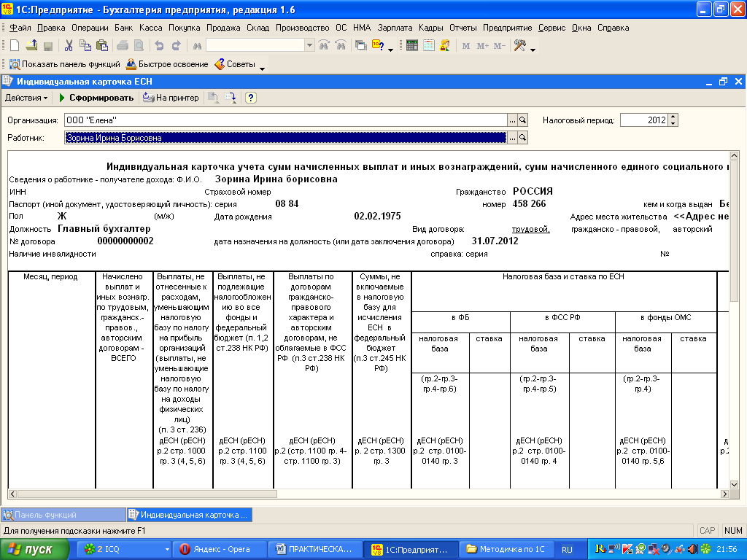Viewport: 747px width, 560px height.
Task: Click the RU language indicator in taskbar
Action: pyautogui.click(x=567, y=550)
